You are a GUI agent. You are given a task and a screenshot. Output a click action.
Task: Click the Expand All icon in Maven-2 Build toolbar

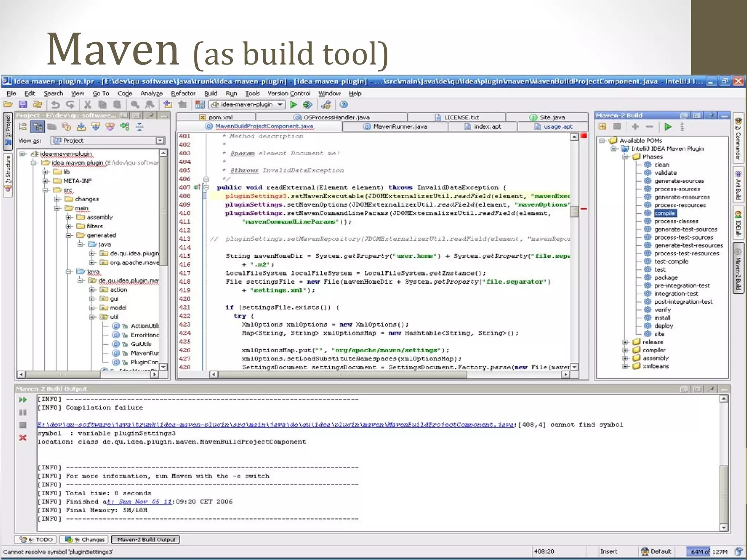point(602,127)
